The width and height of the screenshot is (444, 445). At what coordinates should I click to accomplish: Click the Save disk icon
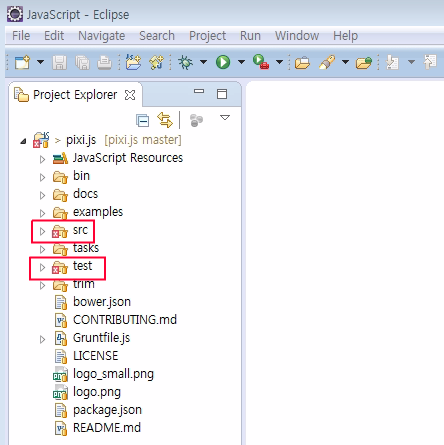pyautogui.click(x=60, y=62)
